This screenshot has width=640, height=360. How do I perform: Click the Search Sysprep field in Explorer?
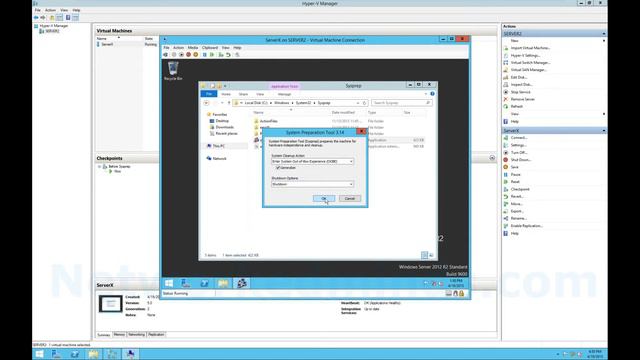401,103
